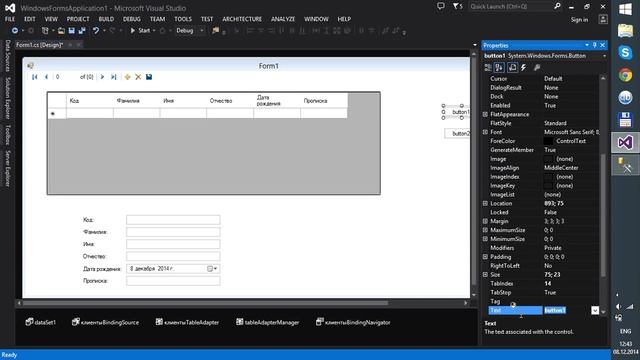This screenshot has height=360, width=640.
Task: Click Sign in link
Action: click(x=579, y=20)
